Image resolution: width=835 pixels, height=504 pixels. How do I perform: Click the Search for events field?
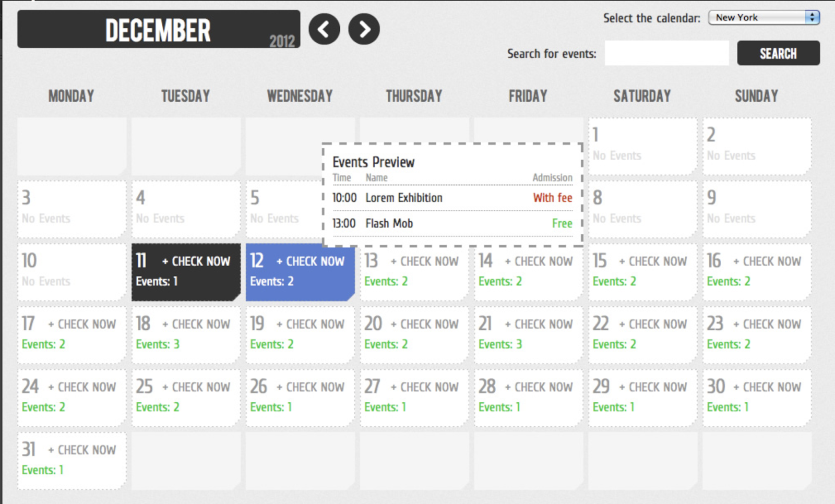tap(666, 53)
